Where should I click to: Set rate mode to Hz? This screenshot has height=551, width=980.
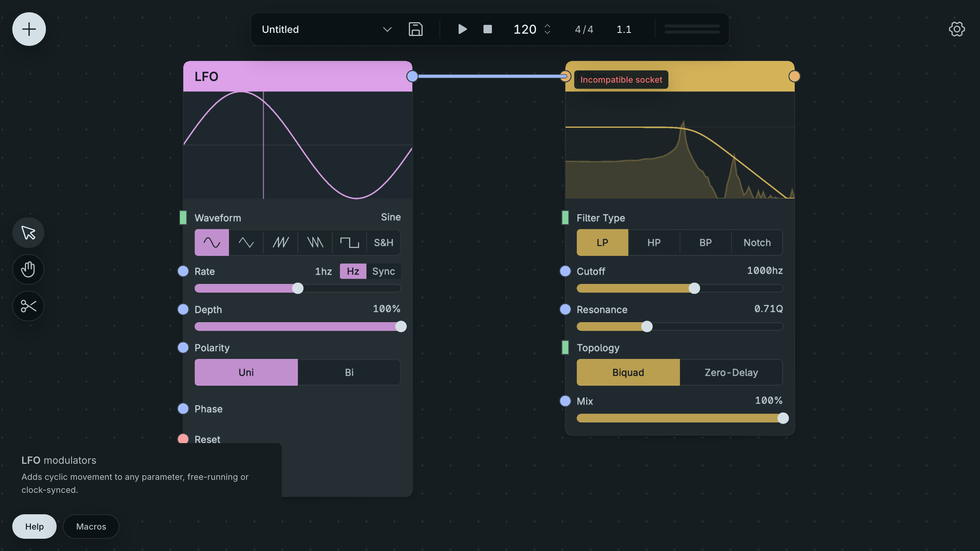pyautogui.click(x=353, y=271)
